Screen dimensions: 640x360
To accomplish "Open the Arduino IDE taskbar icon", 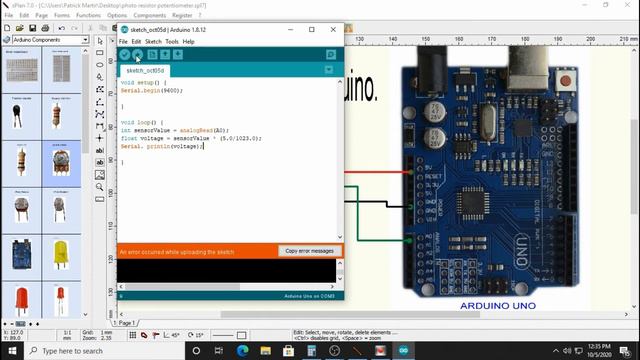I will 403,351.
